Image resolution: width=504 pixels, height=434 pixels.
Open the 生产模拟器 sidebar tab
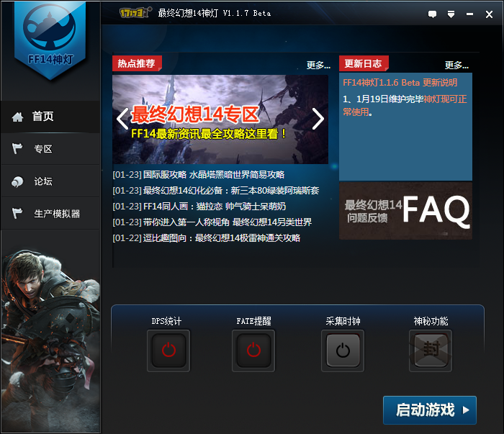50,214
